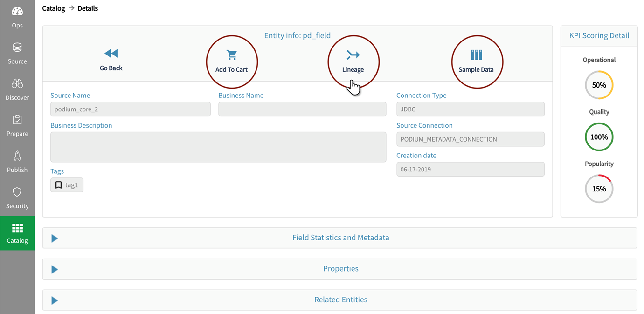The width and height of the screenshot is (644, 314).
Task: Expand the Related Entities section
Action: 55,300
